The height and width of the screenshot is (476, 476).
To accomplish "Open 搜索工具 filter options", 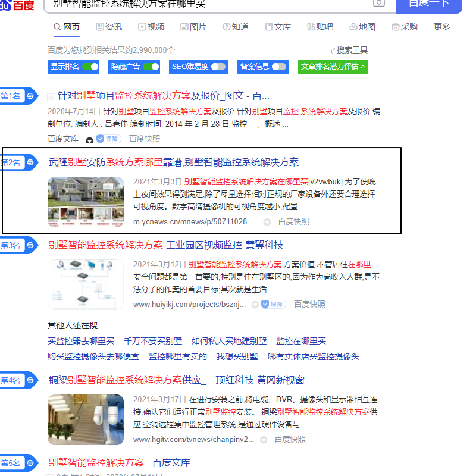I will coord(348,50).
